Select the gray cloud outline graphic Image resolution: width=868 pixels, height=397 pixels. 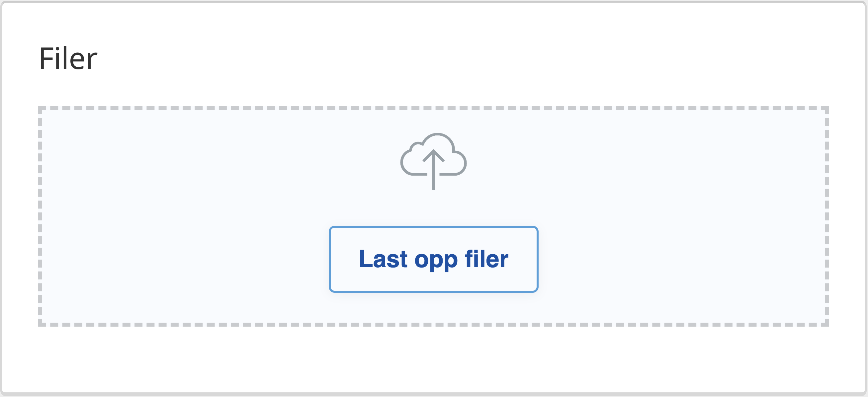click(433, 154)
